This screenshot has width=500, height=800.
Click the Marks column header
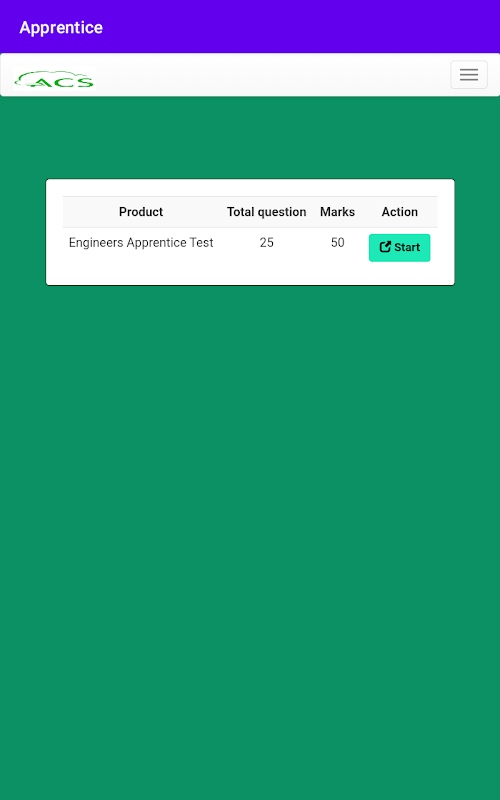point(337,212)
